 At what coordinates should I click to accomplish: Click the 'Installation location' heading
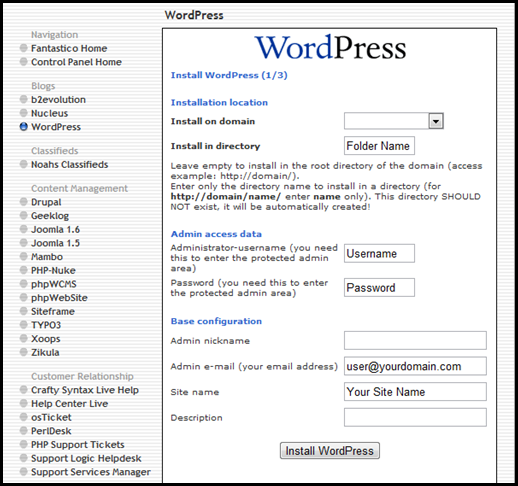point(219,103)
